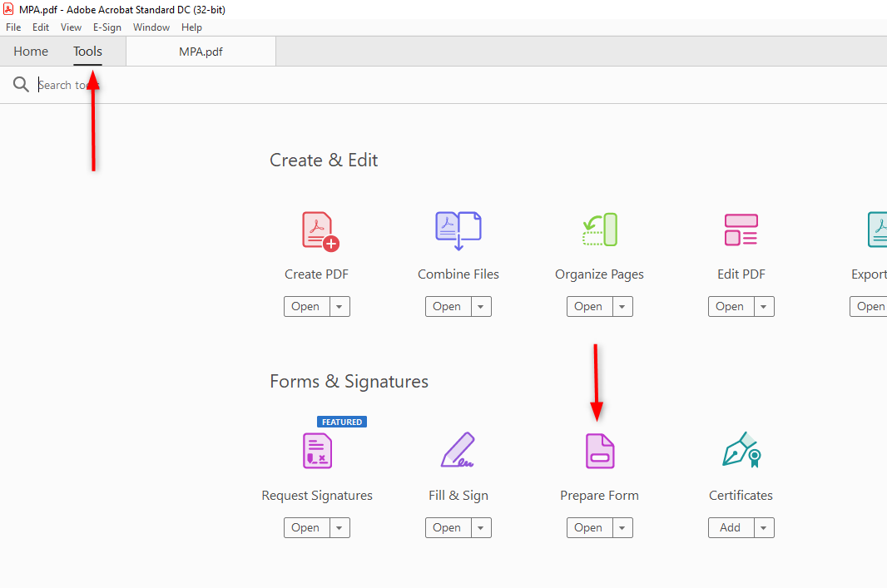Click the Create PDF label

317,274
